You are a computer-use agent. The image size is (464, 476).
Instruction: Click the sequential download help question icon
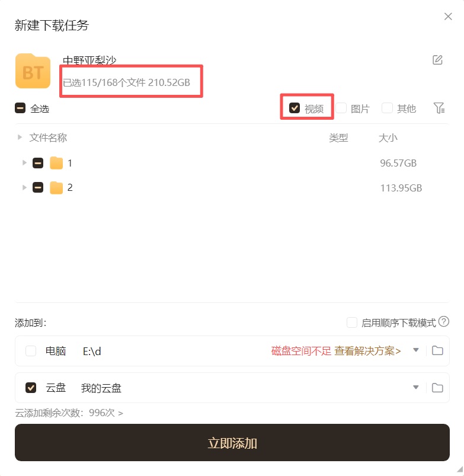pos(443,322)
